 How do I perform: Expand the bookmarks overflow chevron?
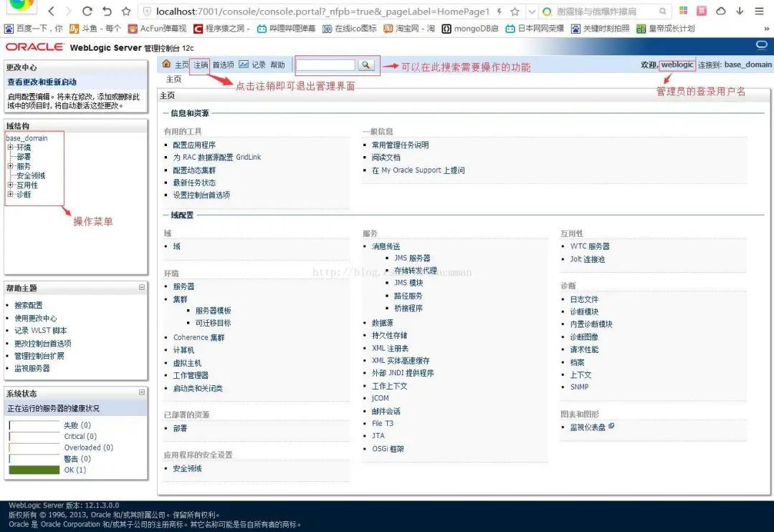pyautogui.click(x=767, y=29)
